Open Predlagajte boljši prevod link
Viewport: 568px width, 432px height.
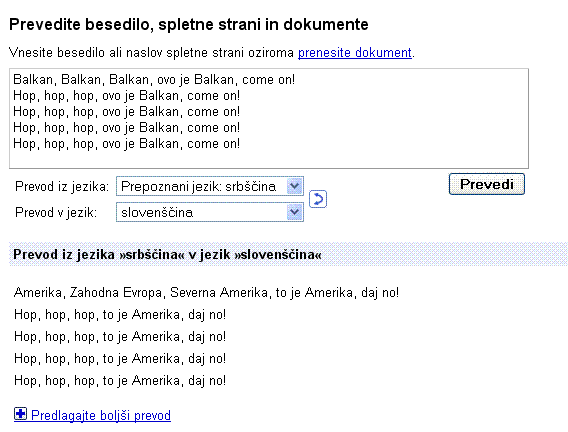tap(101, 415)
